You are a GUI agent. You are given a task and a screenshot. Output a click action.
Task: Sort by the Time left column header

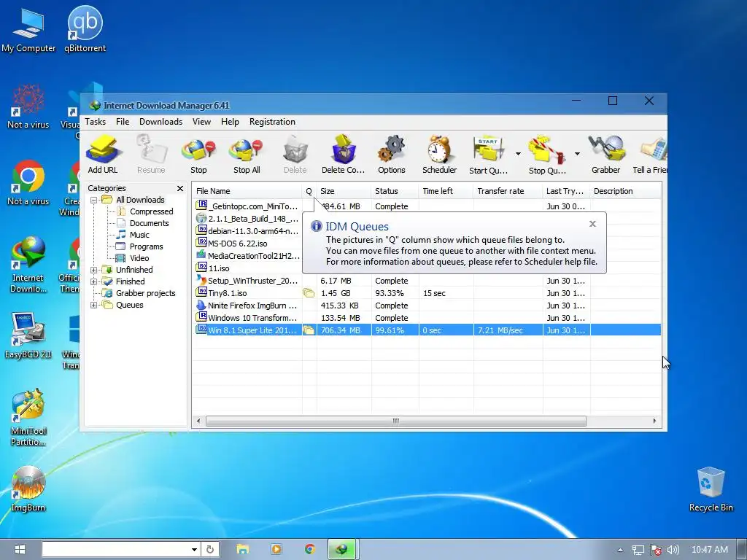click(446, 191)
